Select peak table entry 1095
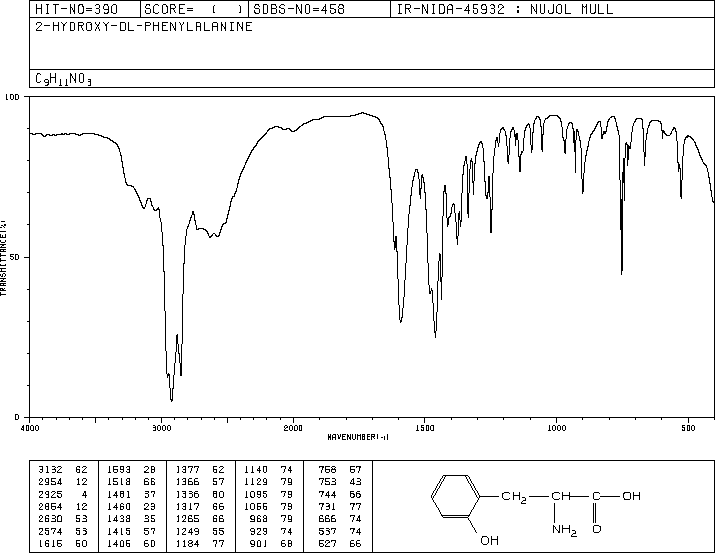715x553 pixels. [x=256, y=494]
